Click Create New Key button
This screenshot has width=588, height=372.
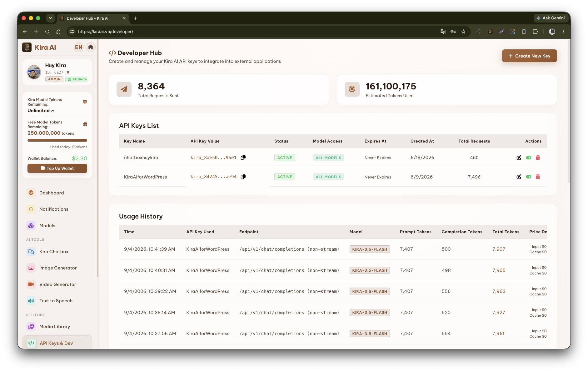point(529,56)
